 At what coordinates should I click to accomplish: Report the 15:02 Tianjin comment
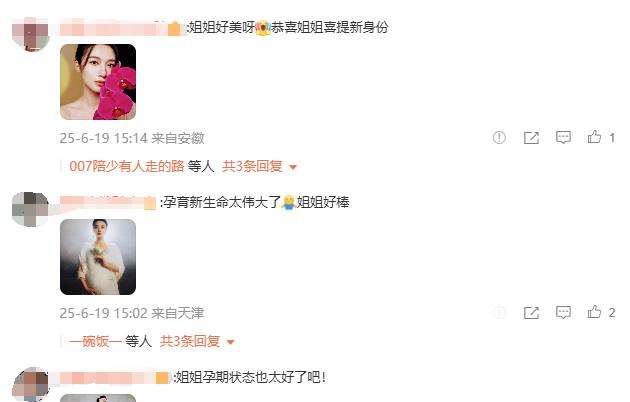click(x=499, y=312)
